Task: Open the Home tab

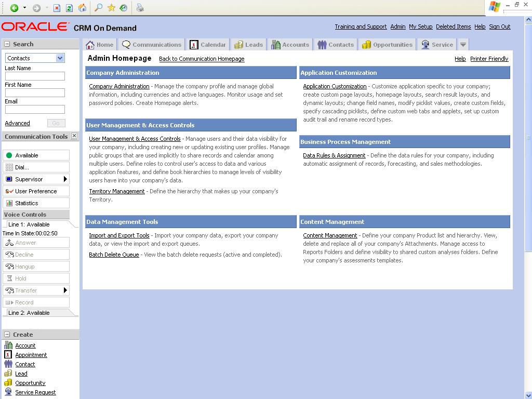Action: (x=100, y=45)
